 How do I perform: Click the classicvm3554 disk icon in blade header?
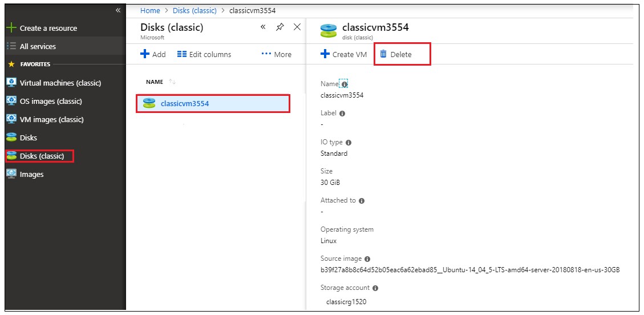click(x=328, y=30)
